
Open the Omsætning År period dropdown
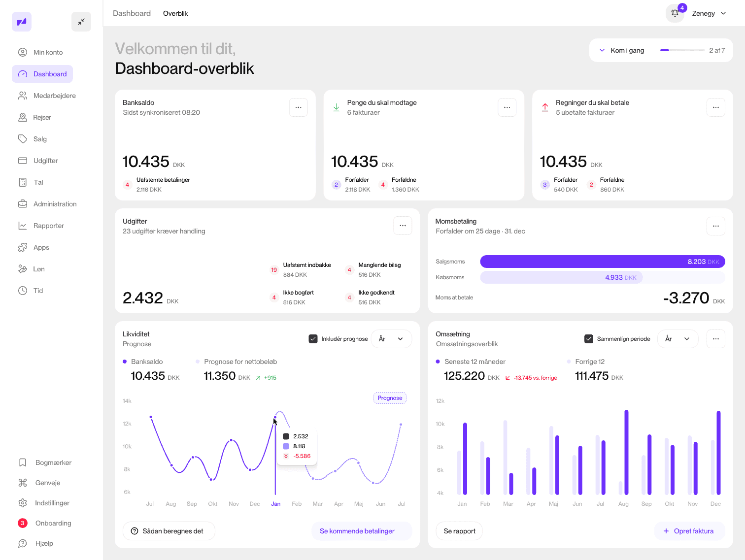point(677,339)
